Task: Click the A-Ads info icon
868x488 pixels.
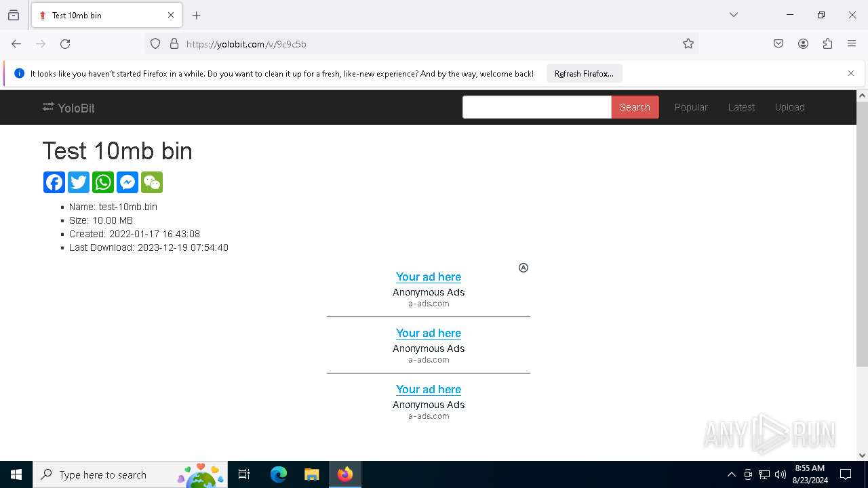Action: coord(524,268)
